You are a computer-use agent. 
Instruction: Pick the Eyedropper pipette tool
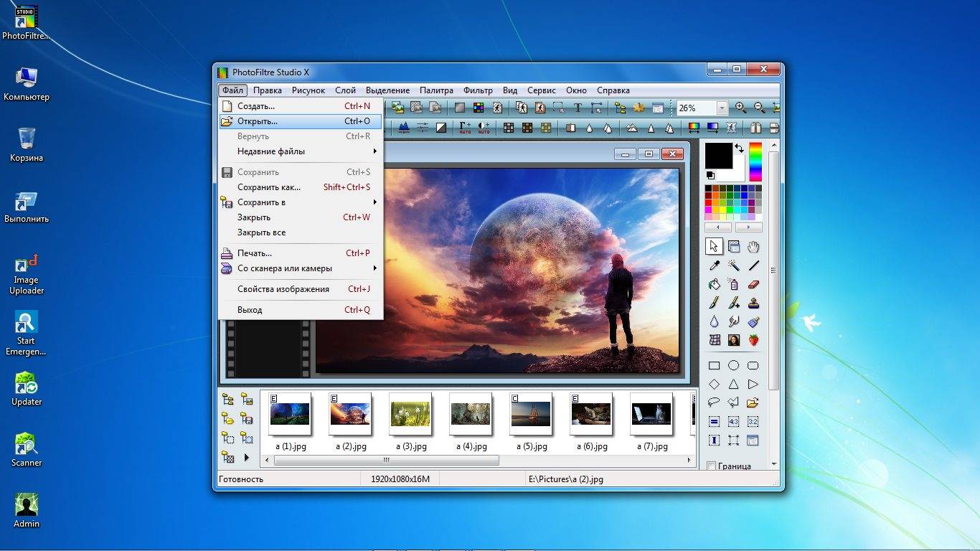[x=714, y=265]
